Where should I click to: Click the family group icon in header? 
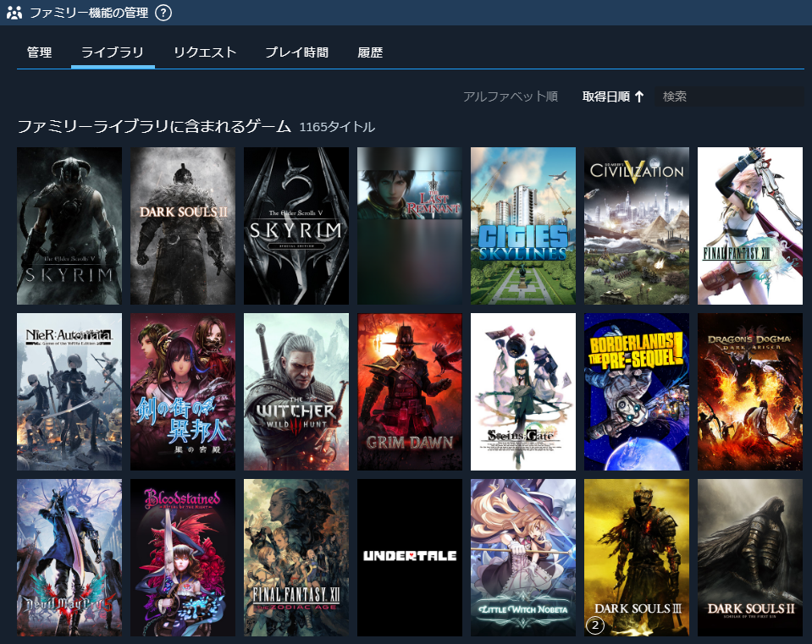14,13
